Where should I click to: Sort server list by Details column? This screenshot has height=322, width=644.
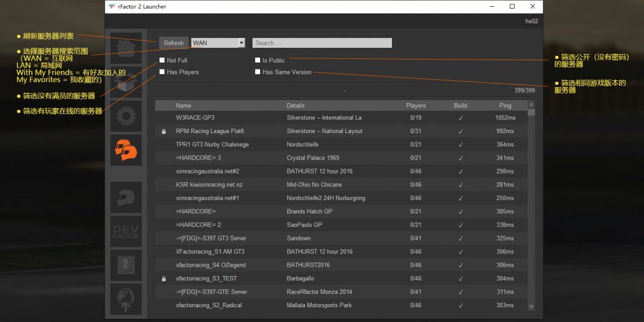point(296,105)
